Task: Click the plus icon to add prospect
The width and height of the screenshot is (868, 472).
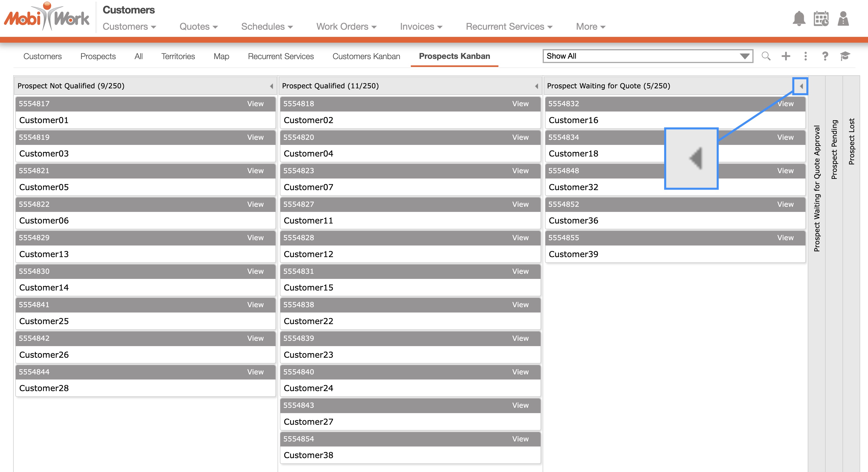Action: [786, 56]
